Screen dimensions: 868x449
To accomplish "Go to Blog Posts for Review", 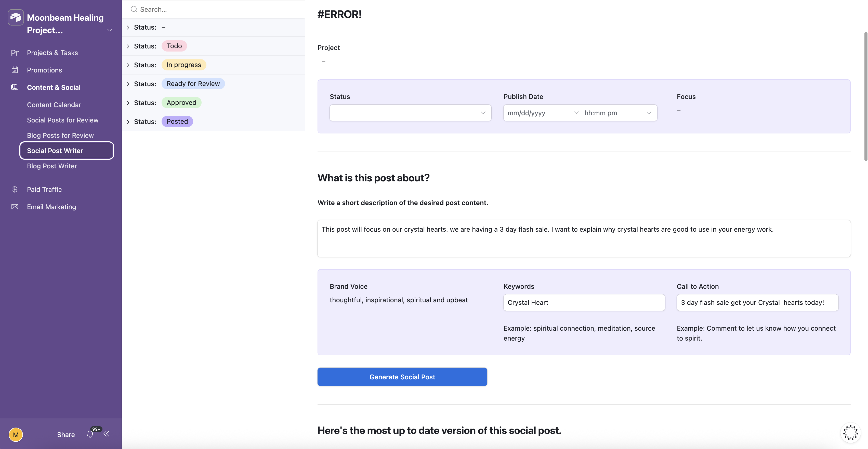I will tap(60, 135).
